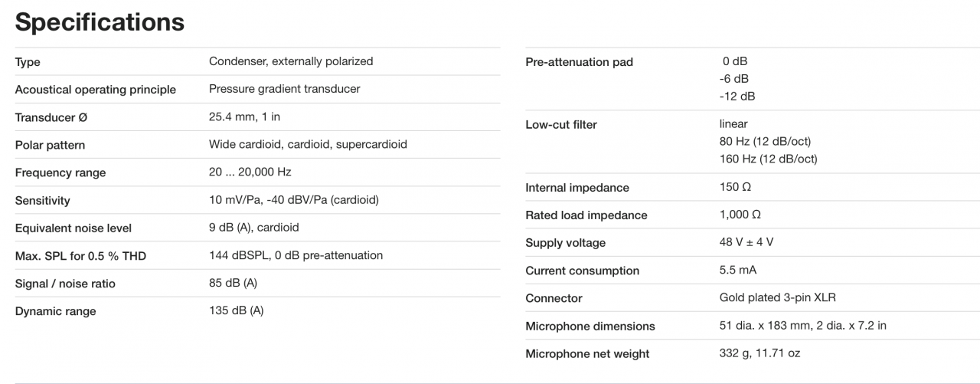Click the Microphone net weight value
980x384 pixels.
coord(759,353)
